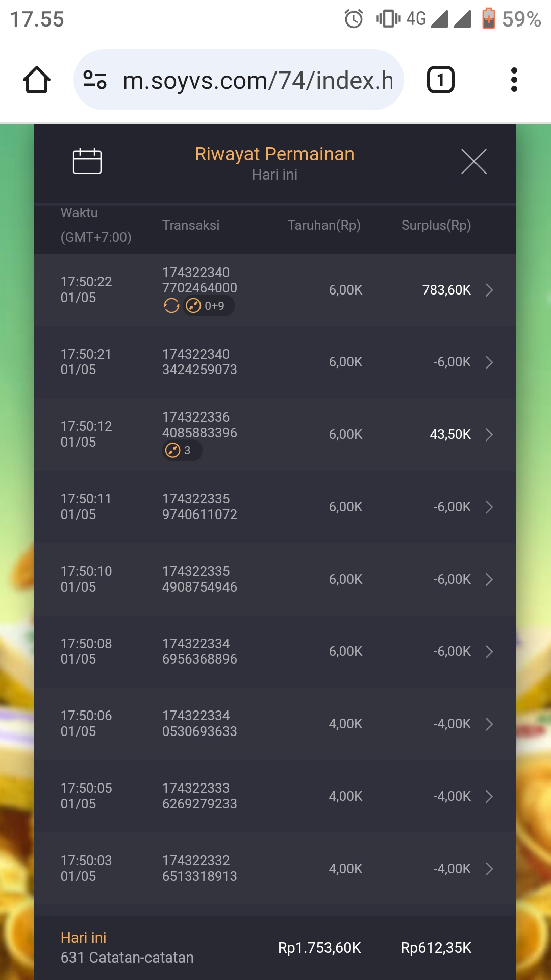
Task: Expand the 43,50K surplus record
Action: coord(489,434)
